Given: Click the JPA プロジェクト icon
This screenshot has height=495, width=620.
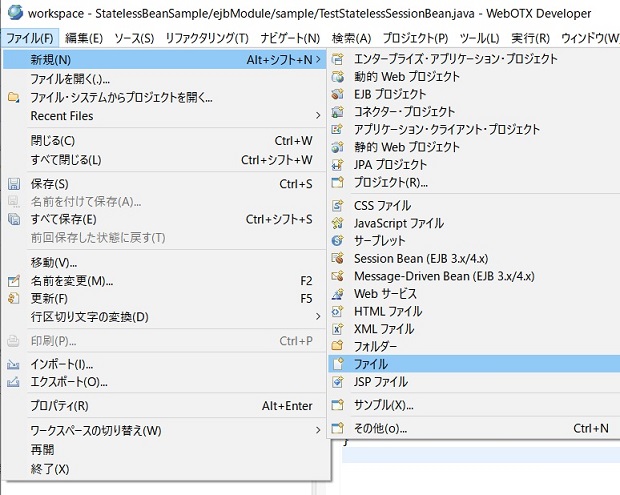Looking at the screenshot, I should click(337, 165).
